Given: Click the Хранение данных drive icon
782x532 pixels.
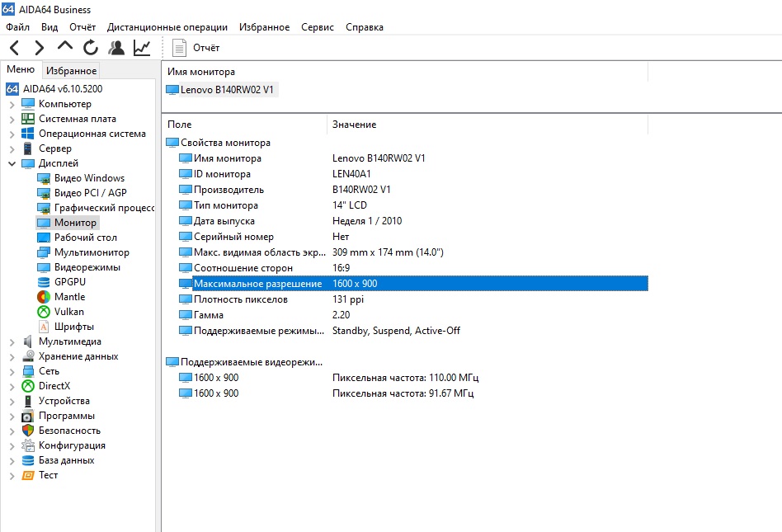Looking at the screenshot, I should [28, 356].
